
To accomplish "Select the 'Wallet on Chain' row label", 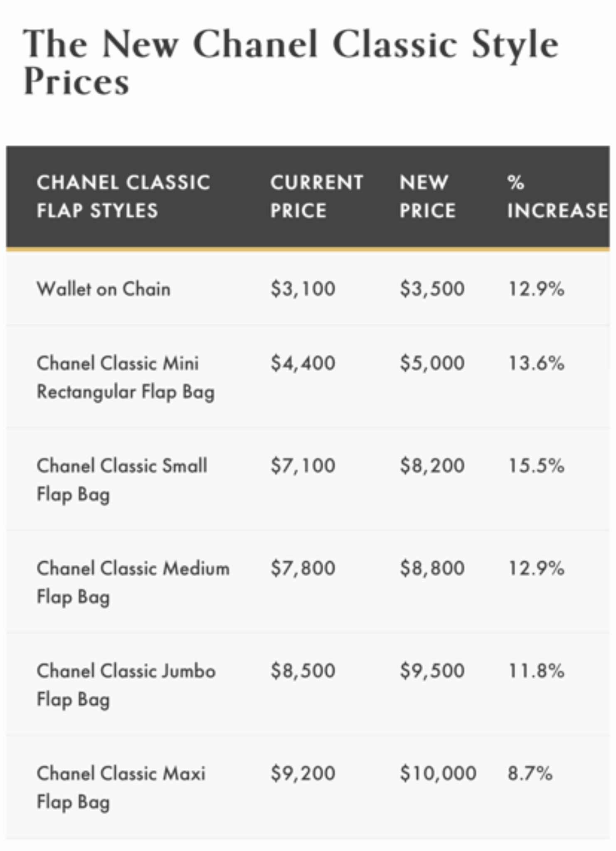I will pyautogui.click(x=103, y=289).
